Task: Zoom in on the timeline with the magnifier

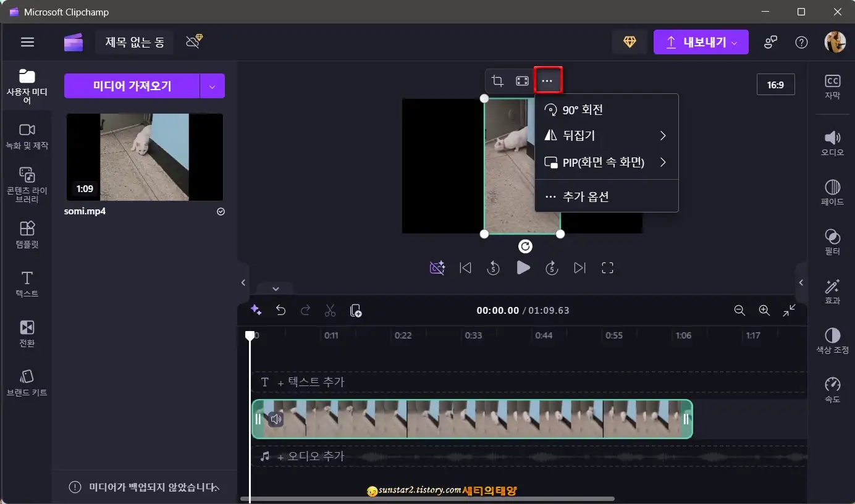Action: coord(764,311)
